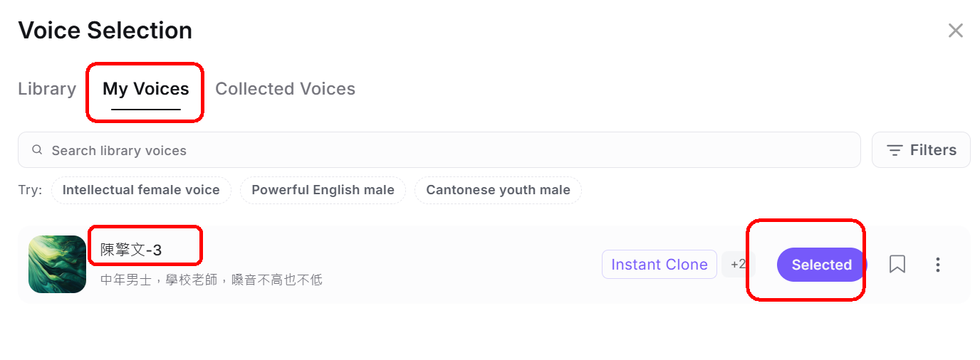Click the filter lines icon
The image size is (980, 360).
point(895,150)
